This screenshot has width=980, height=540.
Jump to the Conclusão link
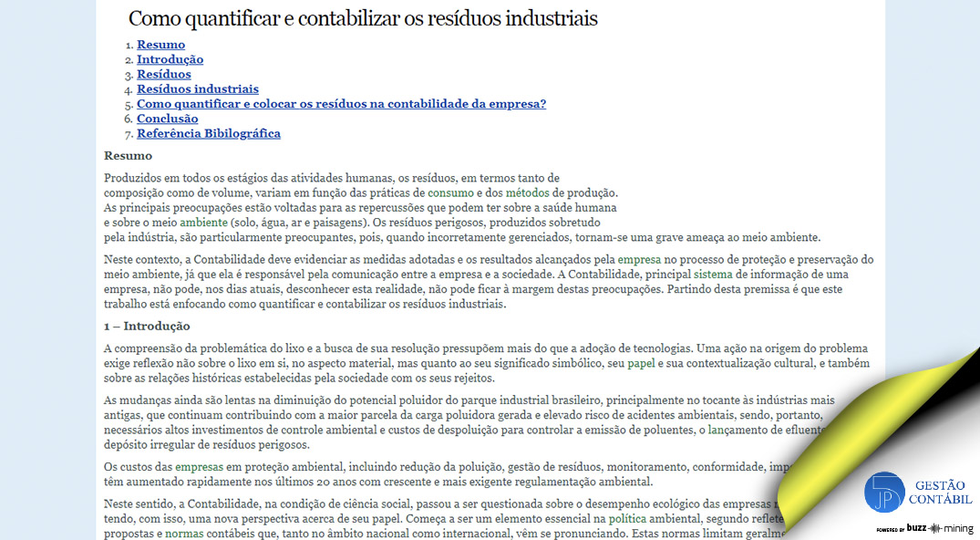(x=167, y=119)
